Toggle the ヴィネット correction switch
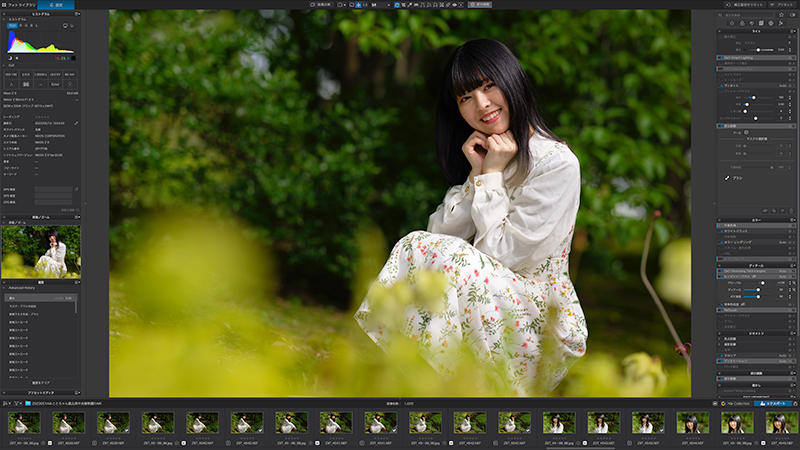Viewport: 800px width, 450px height. 720,86
